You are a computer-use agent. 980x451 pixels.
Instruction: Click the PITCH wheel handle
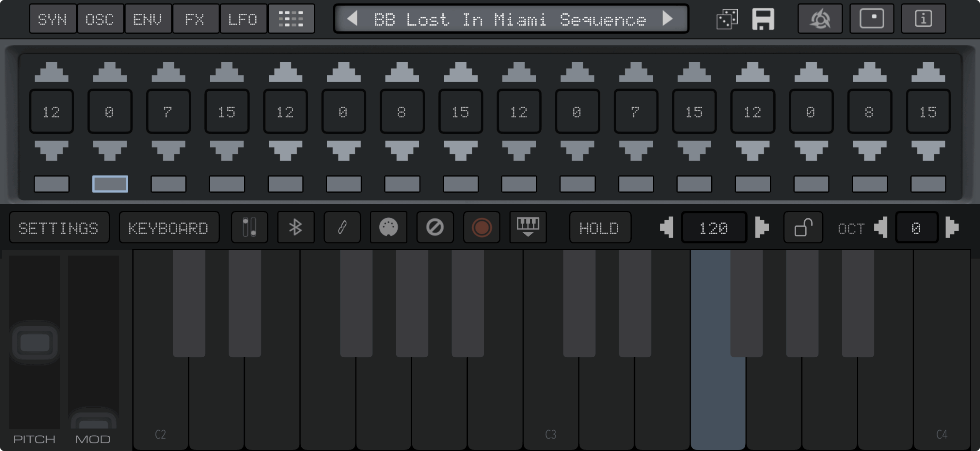[x=34, y=343]
